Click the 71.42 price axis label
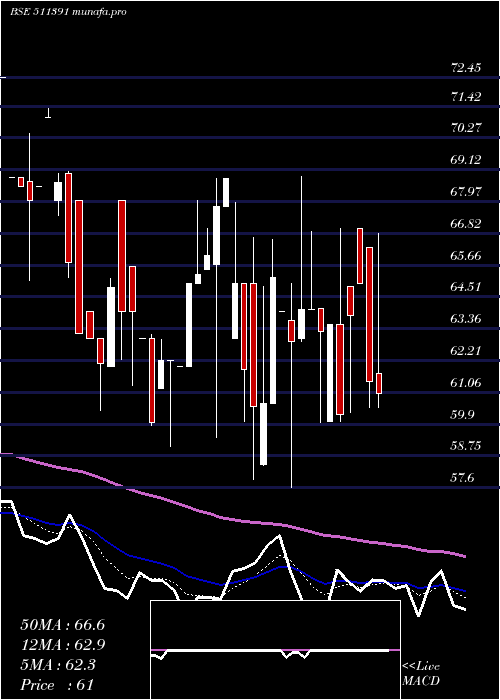 pos(466,96)
